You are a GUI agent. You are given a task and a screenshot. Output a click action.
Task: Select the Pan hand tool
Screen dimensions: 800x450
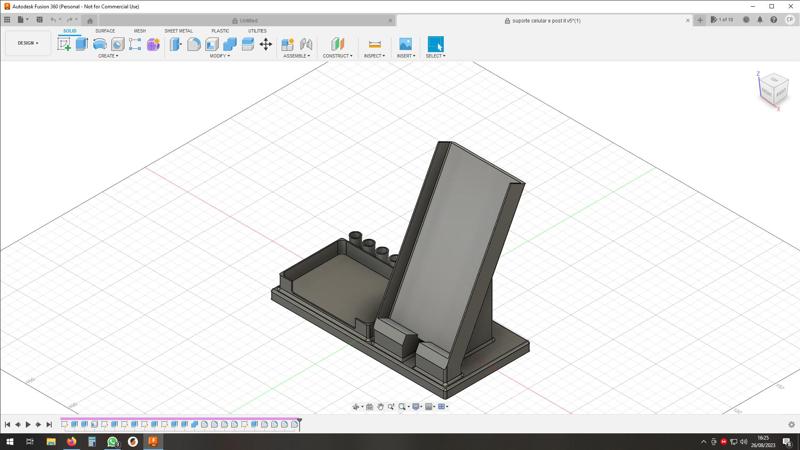(x=381, y=407)
